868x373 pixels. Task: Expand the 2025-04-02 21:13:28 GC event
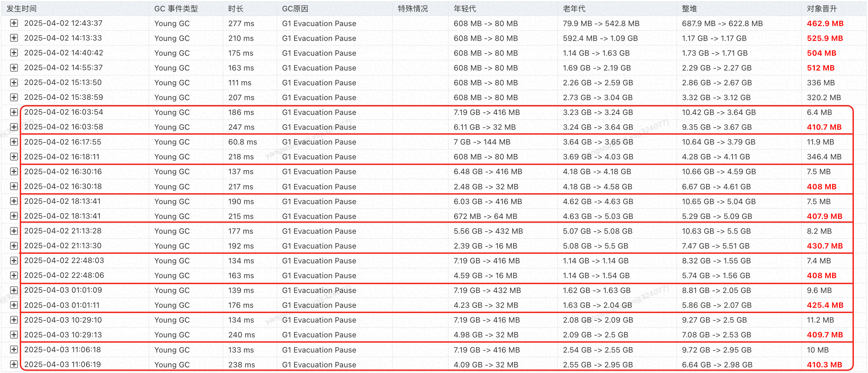click(x=14, y=231)
